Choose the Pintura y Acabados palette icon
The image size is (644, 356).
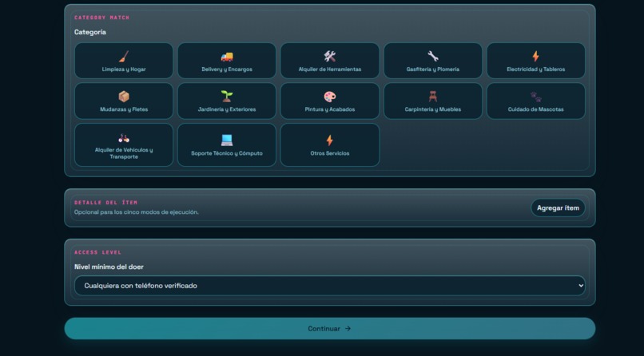click(x=330, y=97)
